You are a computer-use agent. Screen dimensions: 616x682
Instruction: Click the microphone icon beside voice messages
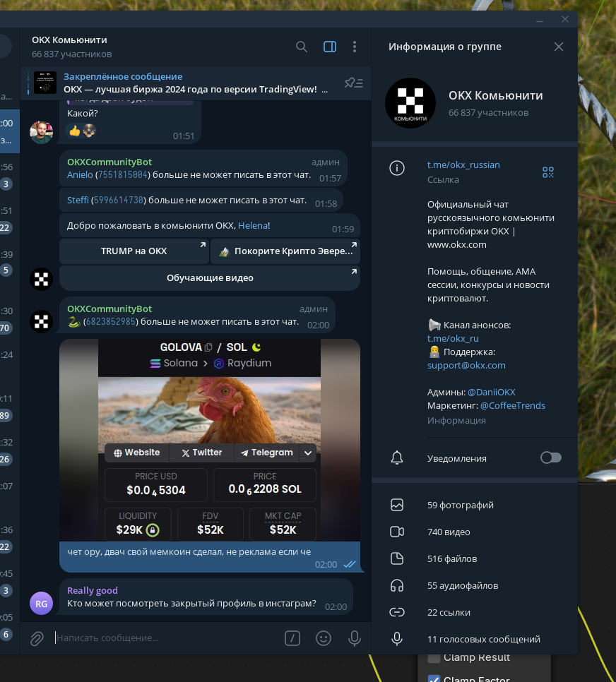pos(396,638)
